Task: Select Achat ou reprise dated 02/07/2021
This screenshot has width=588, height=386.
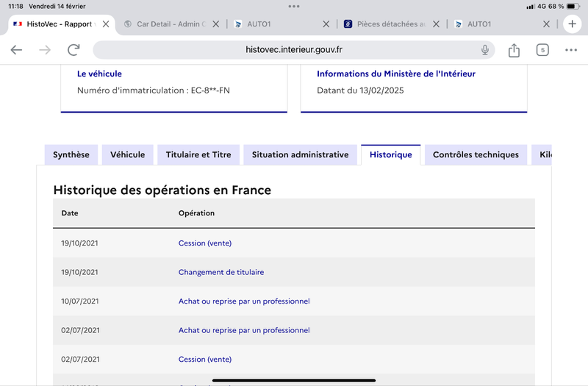Action: coord(244,330)
